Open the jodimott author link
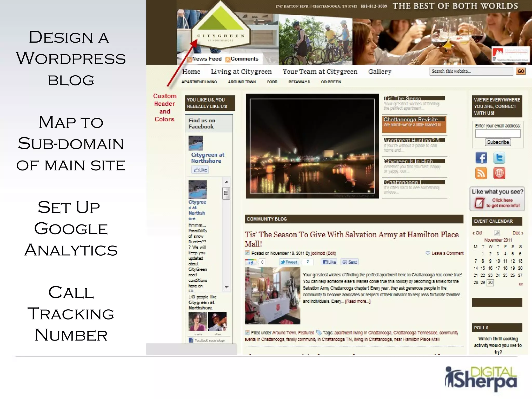This screenshot has width=532, height=399. click(x=318, y=253)
